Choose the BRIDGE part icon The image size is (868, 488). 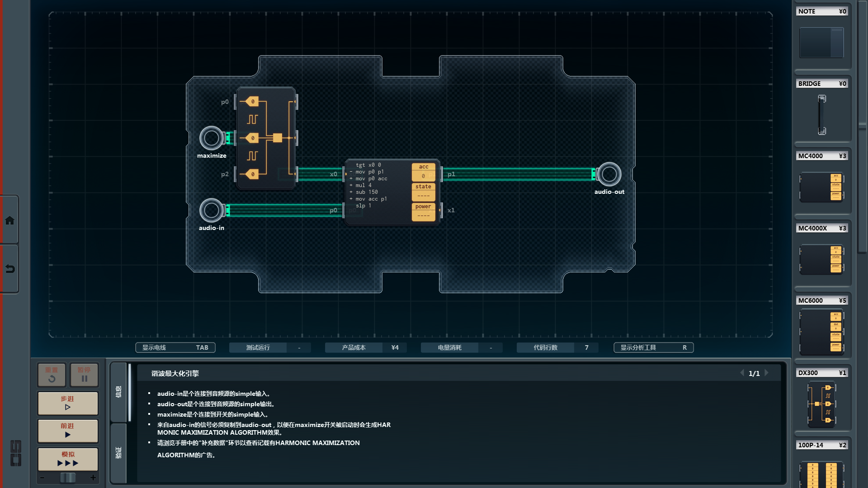point(821,115)
